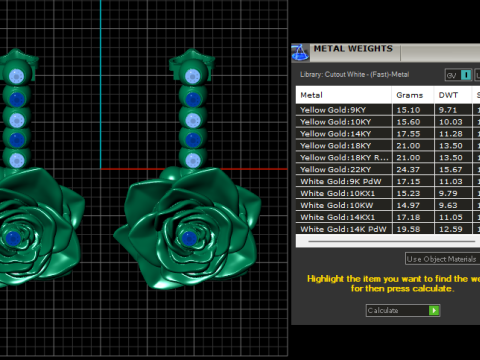Select the Yellow Gold:18KY R... row

tap(388, 158)
